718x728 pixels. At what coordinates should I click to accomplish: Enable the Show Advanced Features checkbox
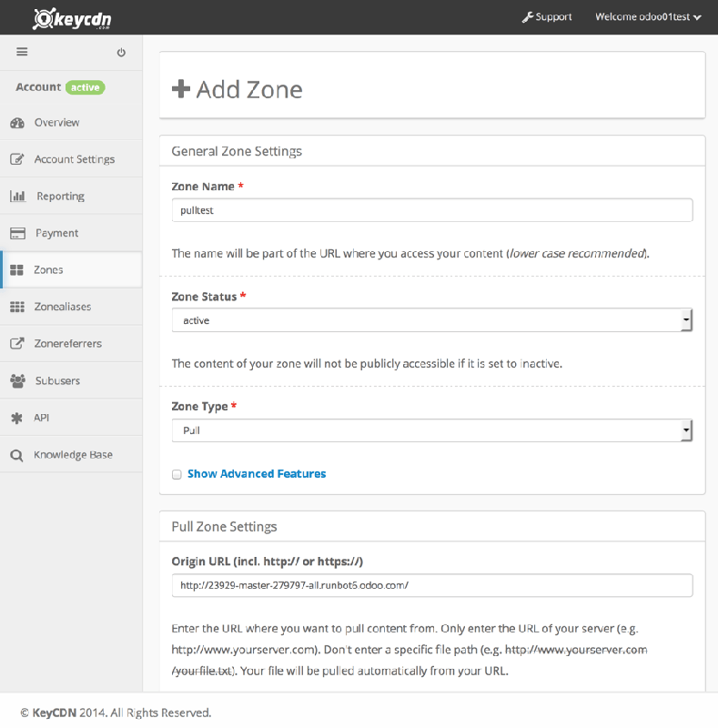coord(177,474)
